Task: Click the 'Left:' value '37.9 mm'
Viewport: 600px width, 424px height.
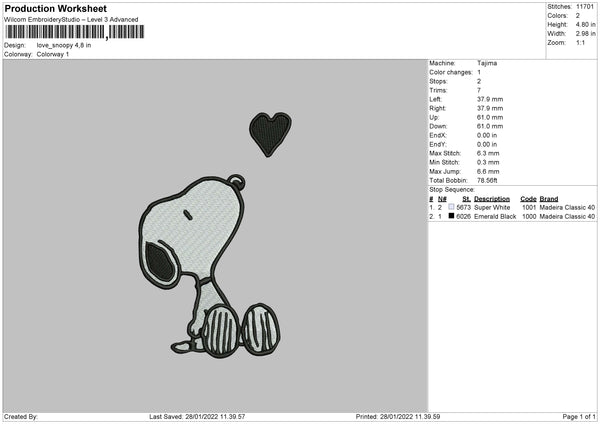Action: pos(490,99)
